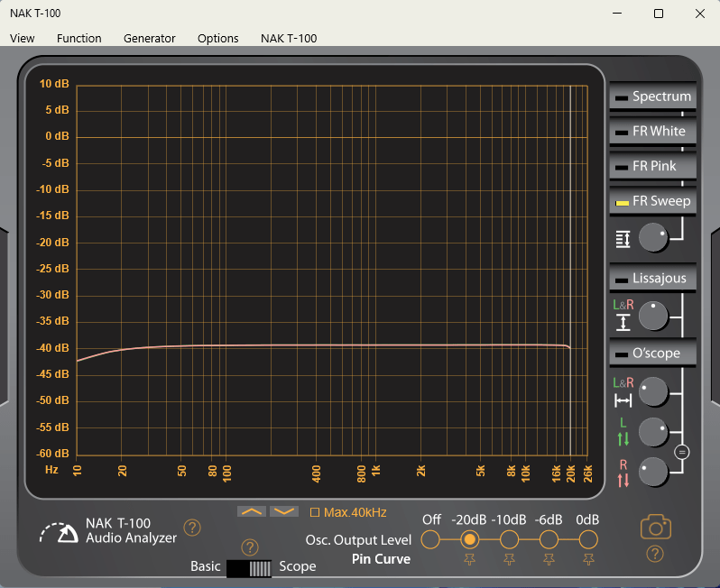
Task: Toggle the Basic/Scope slide switch
Action: (249, 569)
